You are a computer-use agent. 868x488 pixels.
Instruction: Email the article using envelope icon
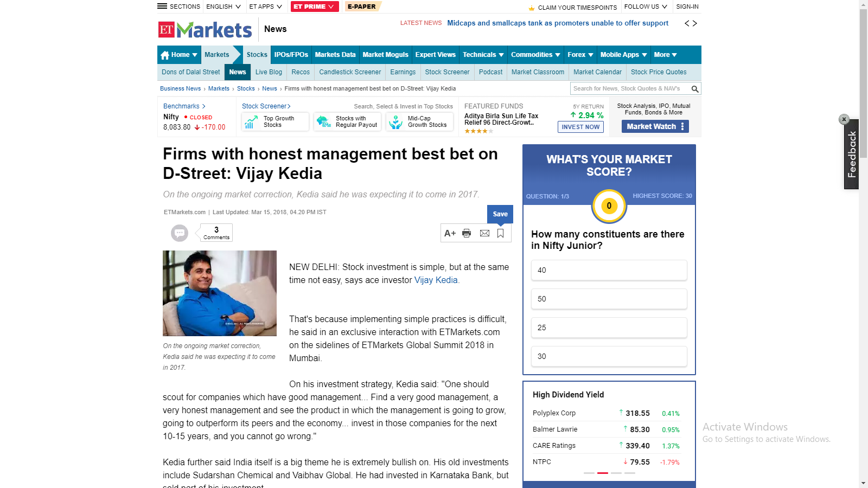coord(484,233)
